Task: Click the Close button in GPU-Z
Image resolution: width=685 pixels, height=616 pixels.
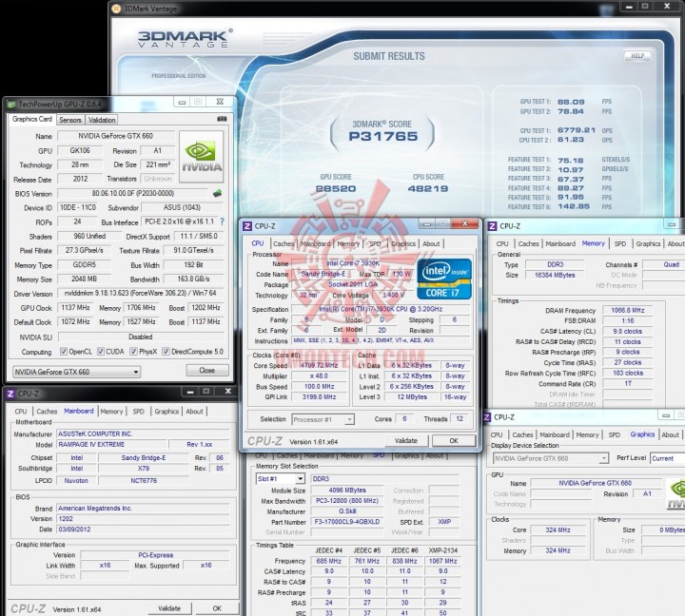Action: point(207,370)
